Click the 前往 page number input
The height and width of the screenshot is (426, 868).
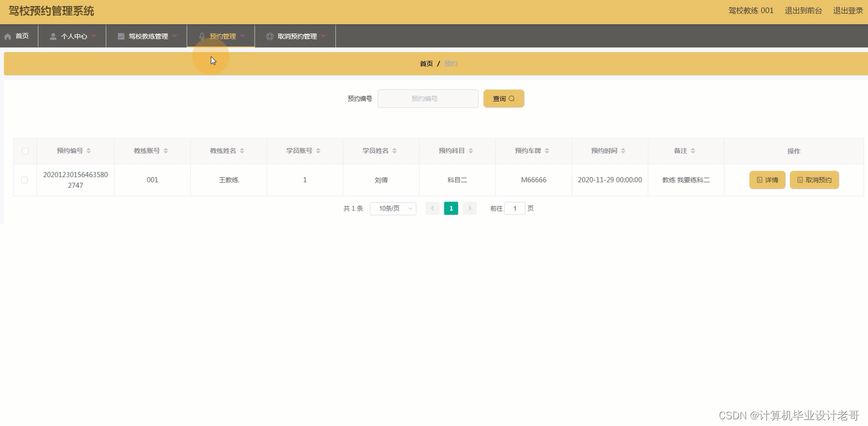[515, 209]
